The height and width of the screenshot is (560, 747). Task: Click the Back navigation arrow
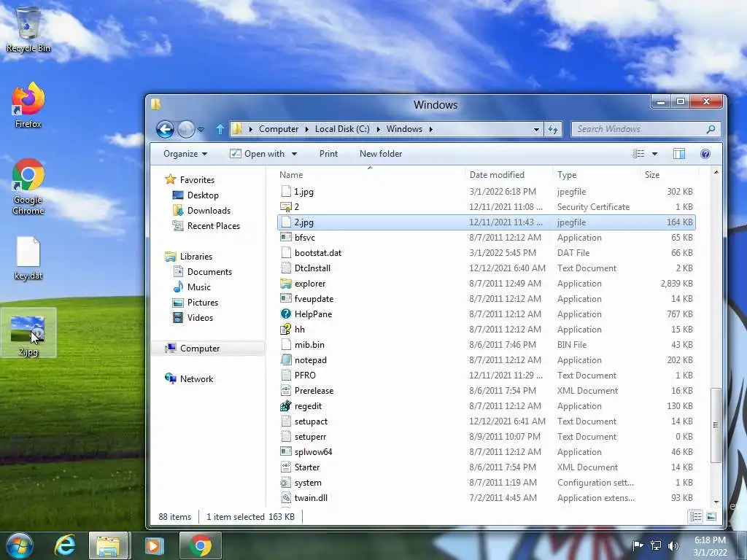pyautogui.click(x=165, y=129)
